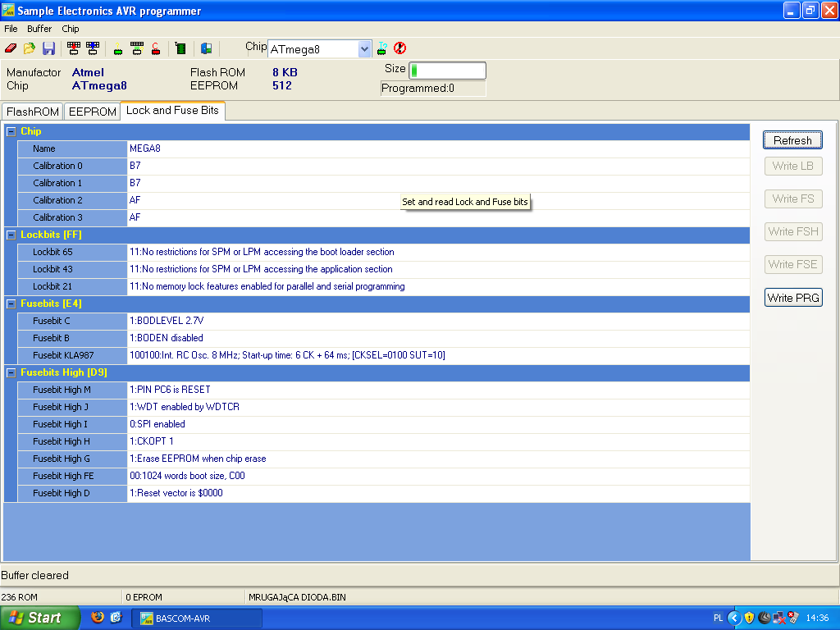
Task: Click the PL language indicator
Action: coord(718,619)
